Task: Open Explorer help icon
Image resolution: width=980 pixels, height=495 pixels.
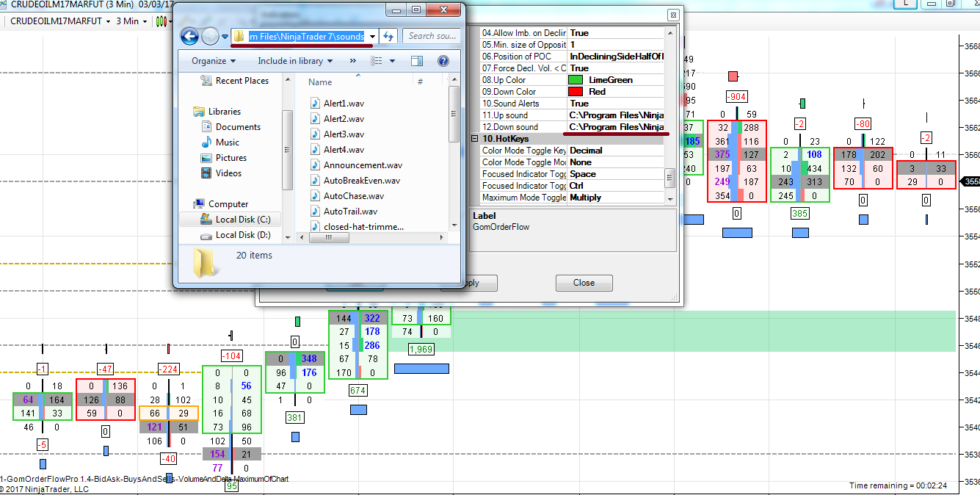Action: [x=443, y=61]
